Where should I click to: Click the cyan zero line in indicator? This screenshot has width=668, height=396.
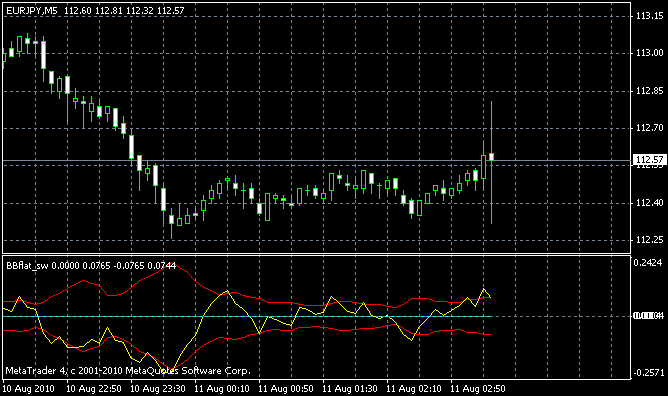(x=247, y=316)
